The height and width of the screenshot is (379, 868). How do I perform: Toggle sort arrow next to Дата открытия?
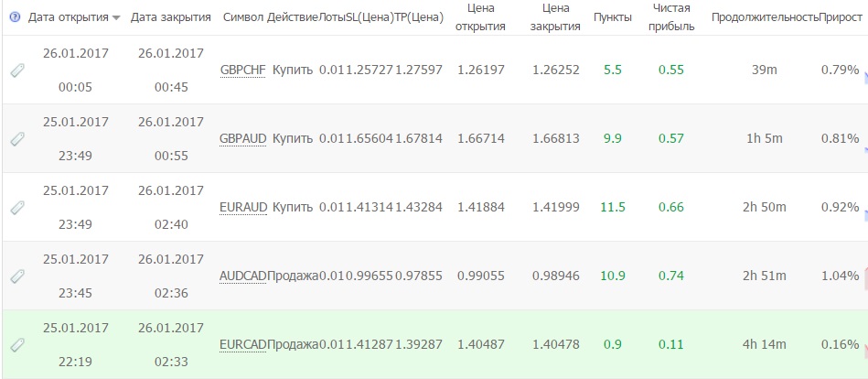pos(115,18)
